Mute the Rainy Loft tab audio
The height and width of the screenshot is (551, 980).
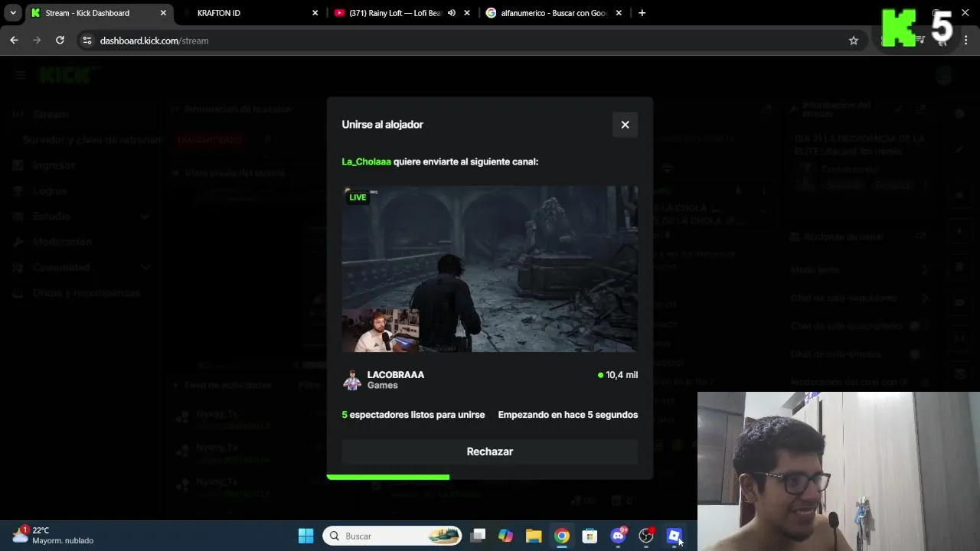452,13
